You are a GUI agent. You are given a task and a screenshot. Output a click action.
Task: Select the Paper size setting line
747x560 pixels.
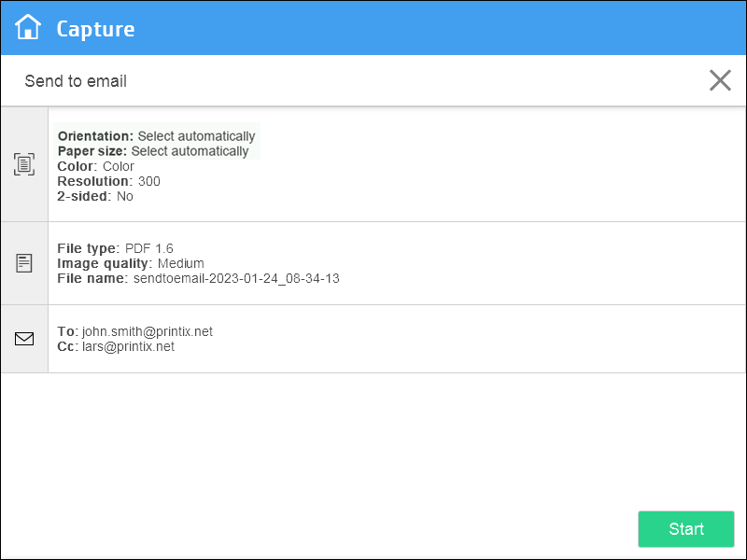(x=153, y=151)
